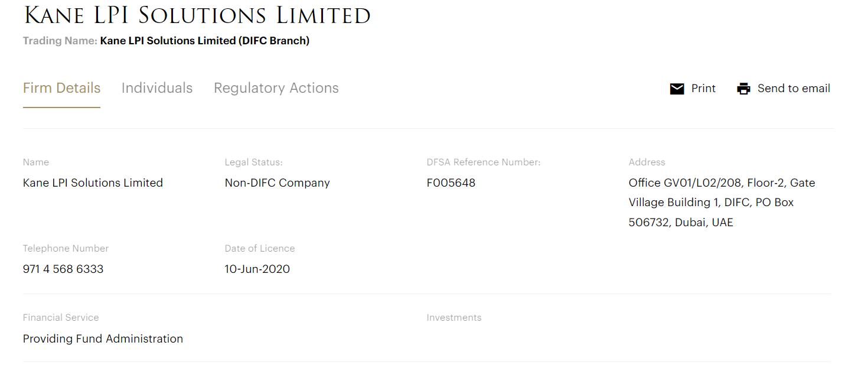Click the Investments label
The image size is (868, 365).
[x=453, y=318]
